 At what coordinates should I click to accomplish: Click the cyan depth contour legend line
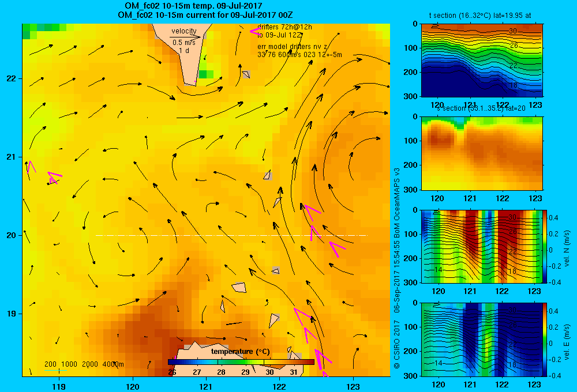click(55, 370)
